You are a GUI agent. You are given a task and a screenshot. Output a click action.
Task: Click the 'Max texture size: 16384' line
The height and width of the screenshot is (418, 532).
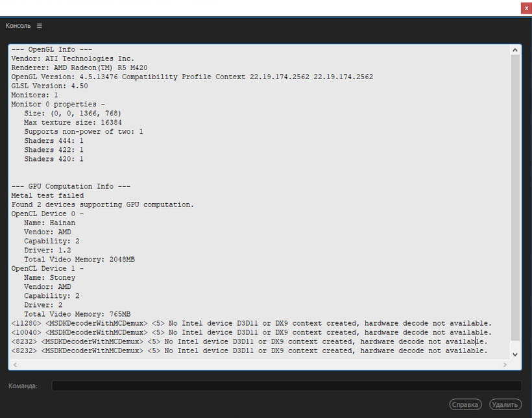click(73, 123)
